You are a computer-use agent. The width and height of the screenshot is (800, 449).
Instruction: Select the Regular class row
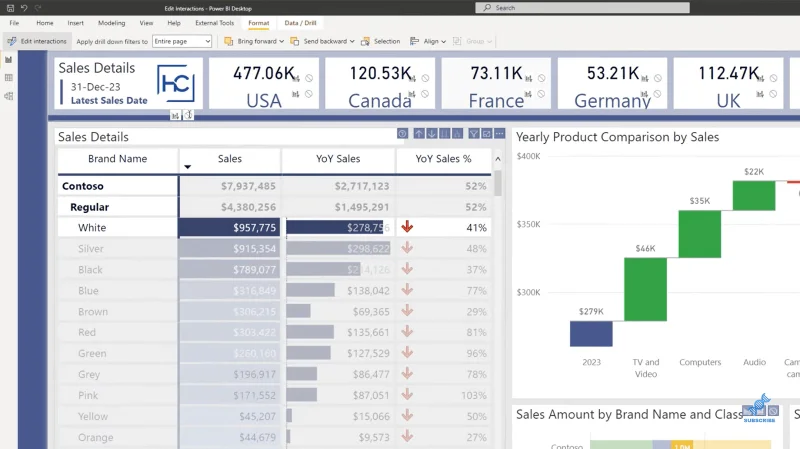tap(274, 207)
